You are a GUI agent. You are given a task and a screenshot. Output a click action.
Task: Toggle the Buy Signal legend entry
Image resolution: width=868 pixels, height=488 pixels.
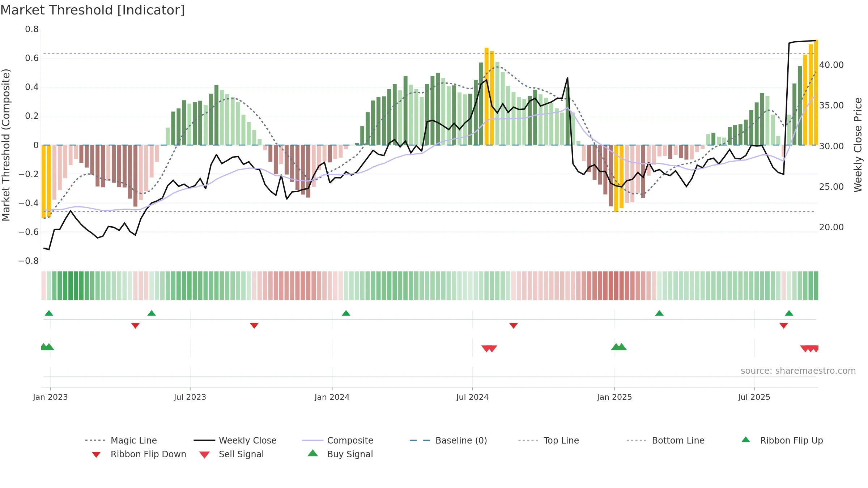tap(340, 454)
